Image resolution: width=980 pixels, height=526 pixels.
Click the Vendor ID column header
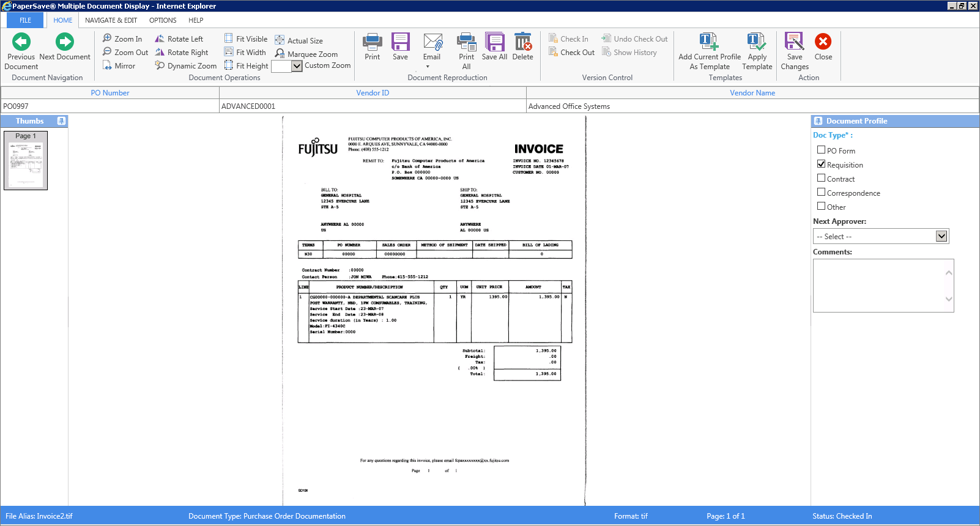pyautogui.click(x=373, y=93)
